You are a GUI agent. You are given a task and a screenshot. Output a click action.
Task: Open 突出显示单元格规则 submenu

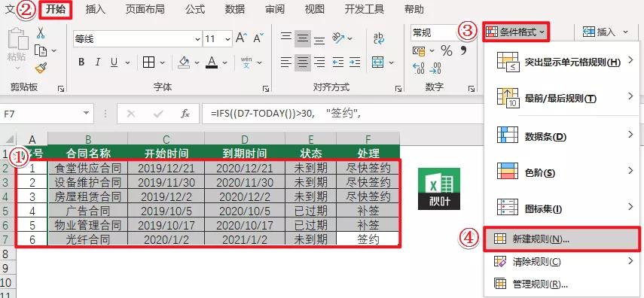coord(562,62)
